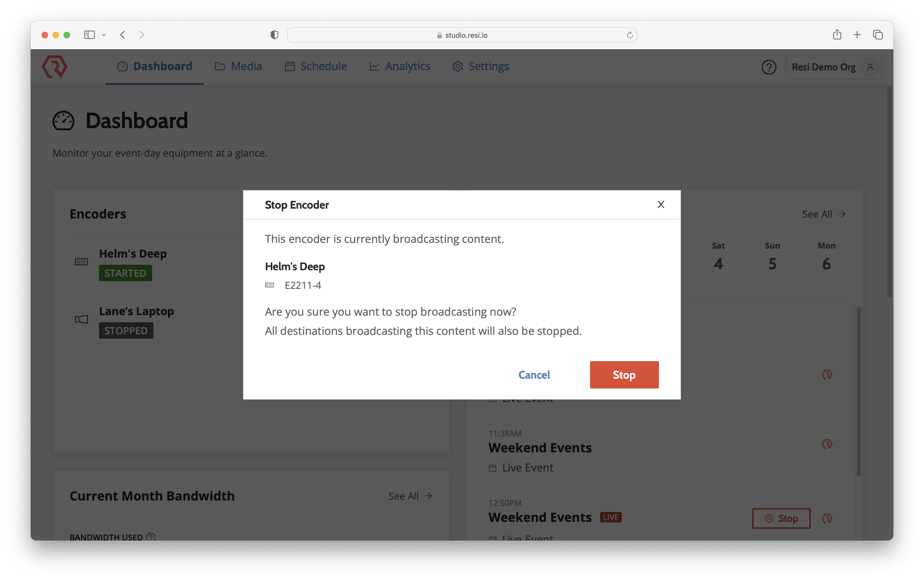Open the help question mark icon
Screen dimensions: 924x581
click(769, 67)
